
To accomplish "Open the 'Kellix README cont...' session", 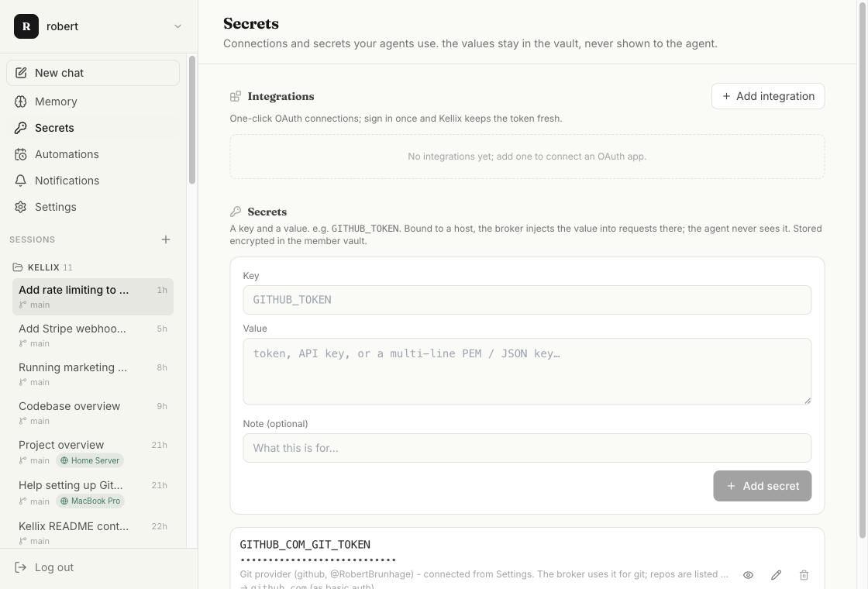I will click(x=93, y=532).
